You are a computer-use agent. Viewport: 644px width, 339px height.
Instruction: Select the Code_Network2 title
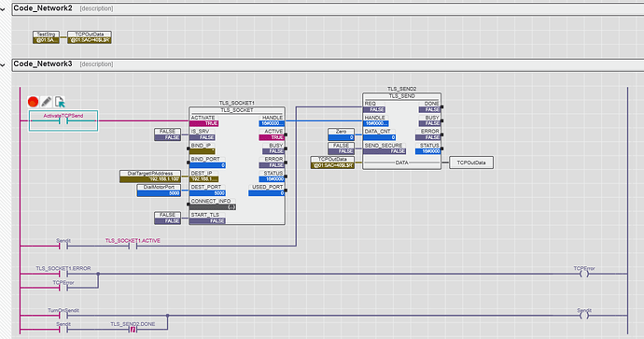point(43,8)
